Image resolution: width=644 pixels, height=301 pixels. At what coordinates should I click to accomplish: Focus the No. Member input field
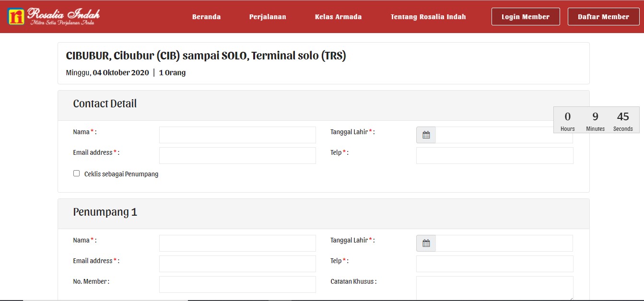(237, 285)
